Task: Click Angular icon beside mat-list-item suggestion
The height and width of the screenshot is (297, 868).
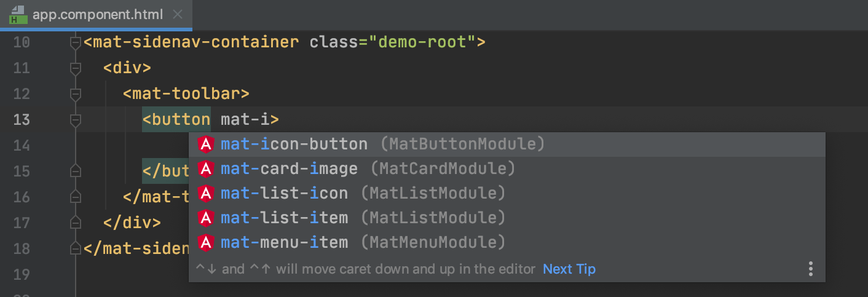Action: pos(205,218)
